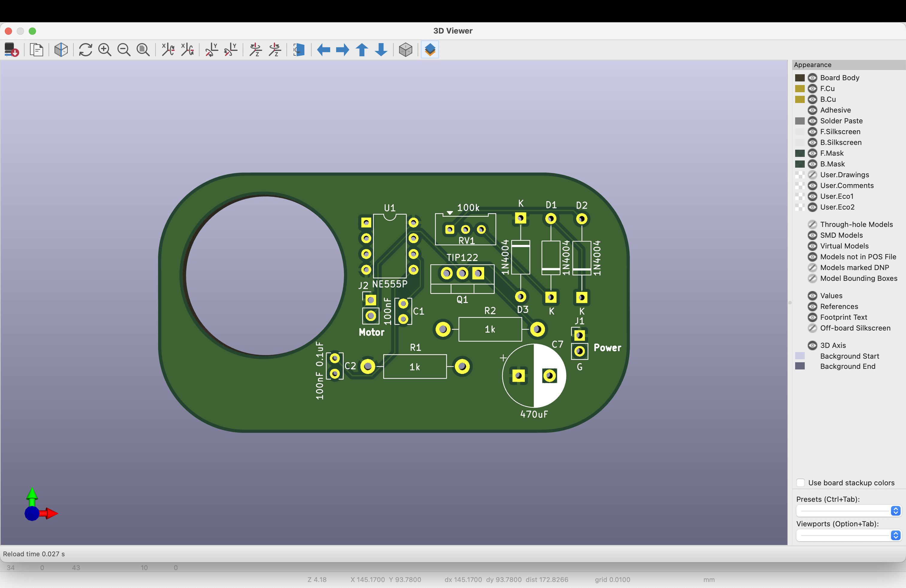The width and height of the screenshot is (906, 588).
Task: Click the B.Silkscreen label
Action: click(x=840, y=143)
